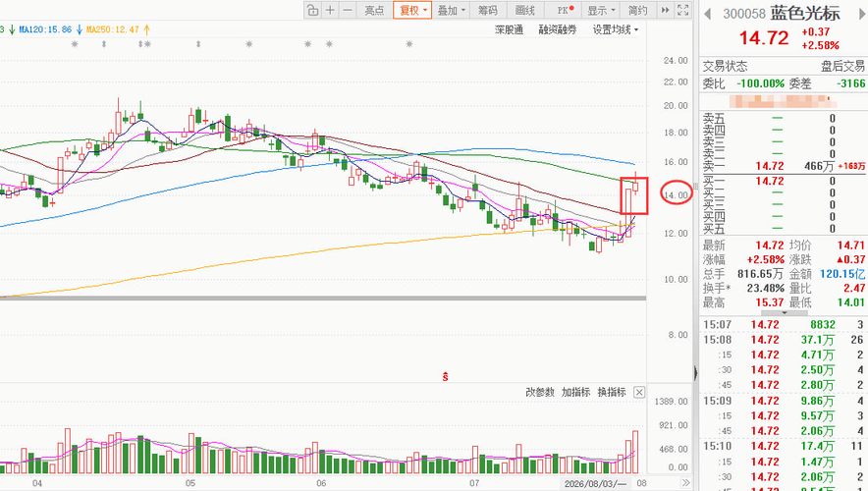
Task: Toggle 亮点 highlights display
Action: pyautogui.click(x=374, y=10)
